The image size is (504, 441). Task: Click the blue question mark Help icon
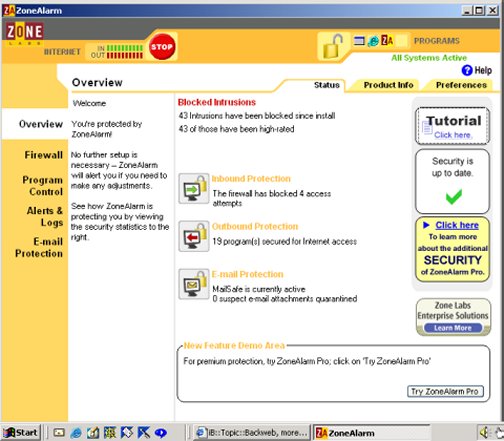(467, 70)
